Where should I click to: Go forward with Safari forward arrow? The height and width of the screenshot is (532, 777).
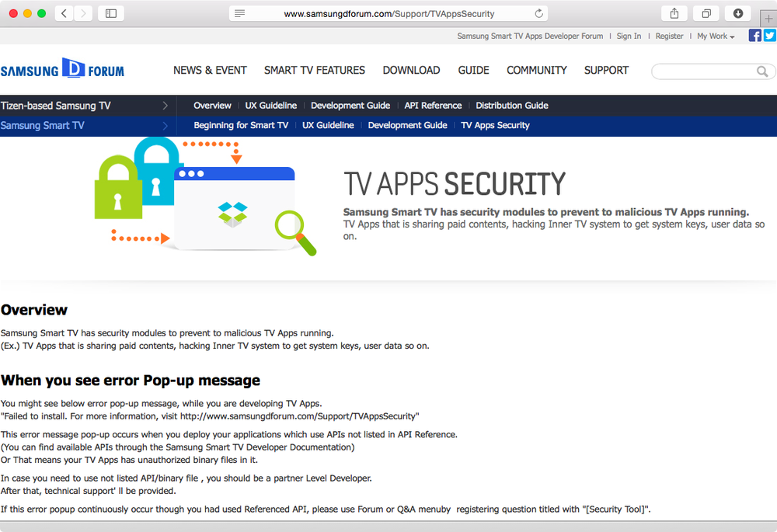(83, 13)
